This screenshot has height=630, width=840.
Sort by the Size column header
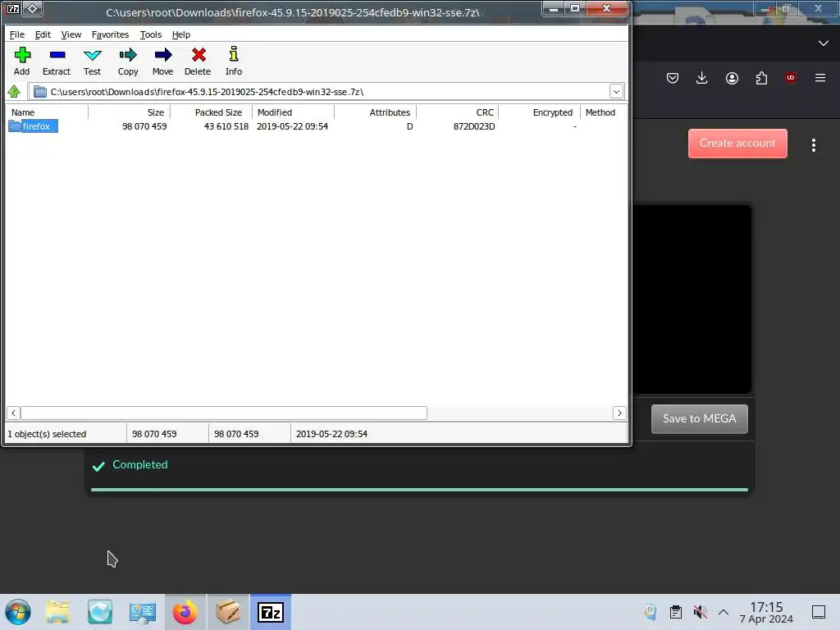point(130,112)
